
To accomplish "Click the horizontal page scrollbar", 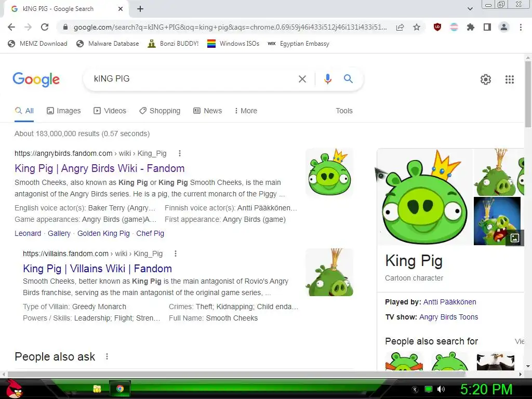I will [x=236, y=374].
